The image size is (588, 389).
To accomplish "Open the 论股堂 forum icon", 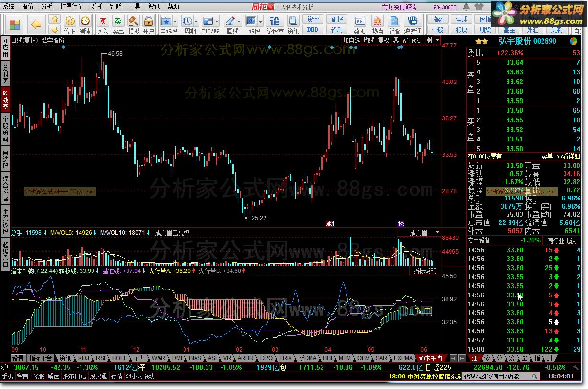I will 275,22.
